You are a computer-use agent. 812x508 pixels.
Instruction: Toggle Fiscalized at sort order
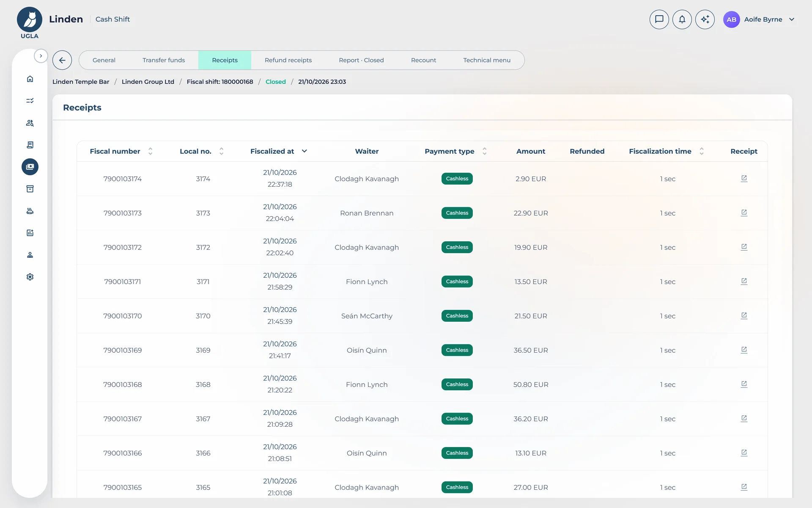[304, 151]
